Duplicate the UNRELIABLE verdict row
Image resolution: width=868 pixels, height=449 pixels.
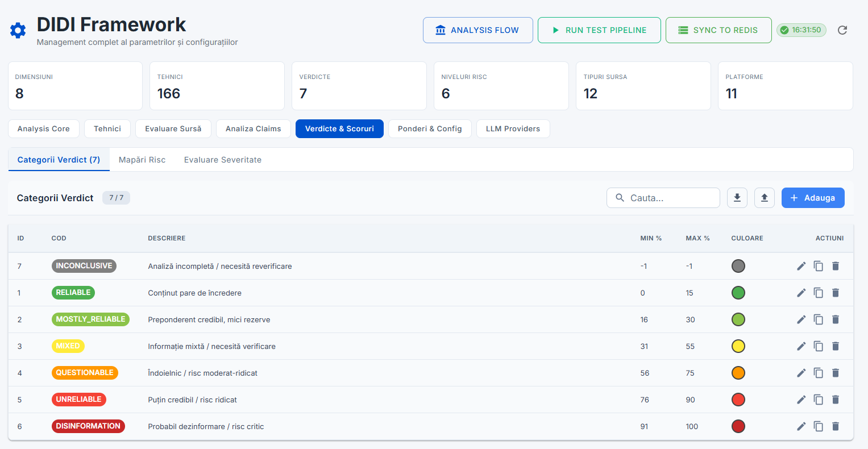coord(819,400)
